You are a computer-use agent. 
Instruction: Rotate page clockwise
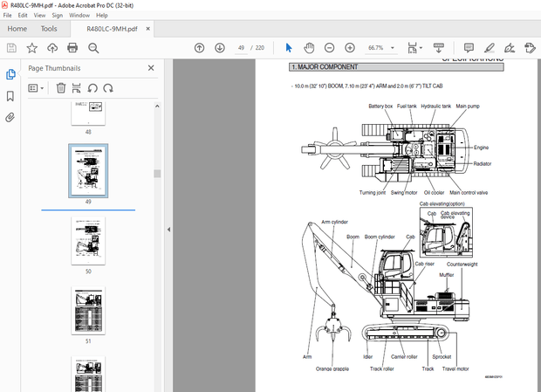108,88
